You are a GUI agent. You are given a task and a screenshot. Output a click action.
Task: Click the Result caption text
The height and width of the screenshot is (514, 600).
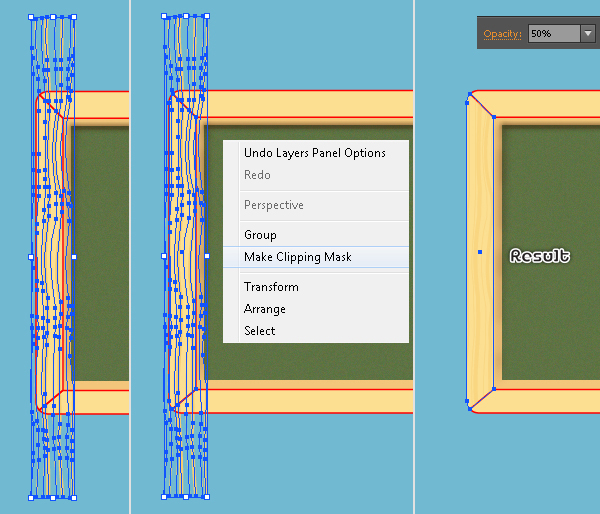540,256
